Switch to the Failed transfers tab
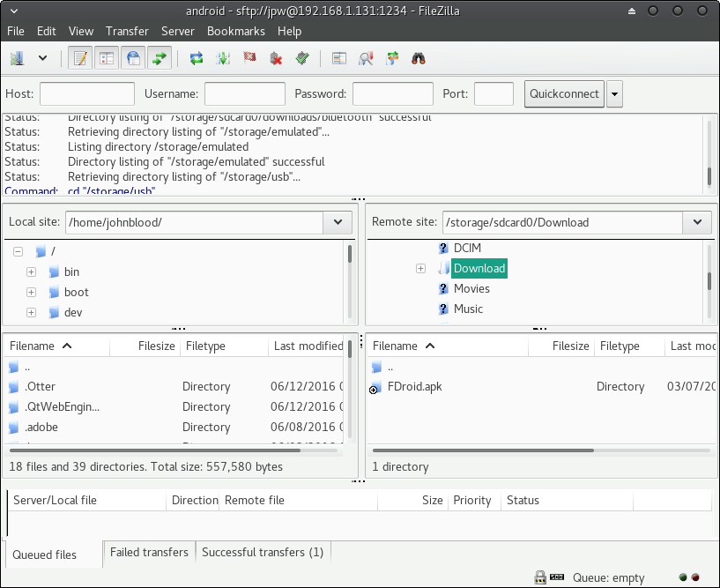720x588 pixels. [149, 553]
